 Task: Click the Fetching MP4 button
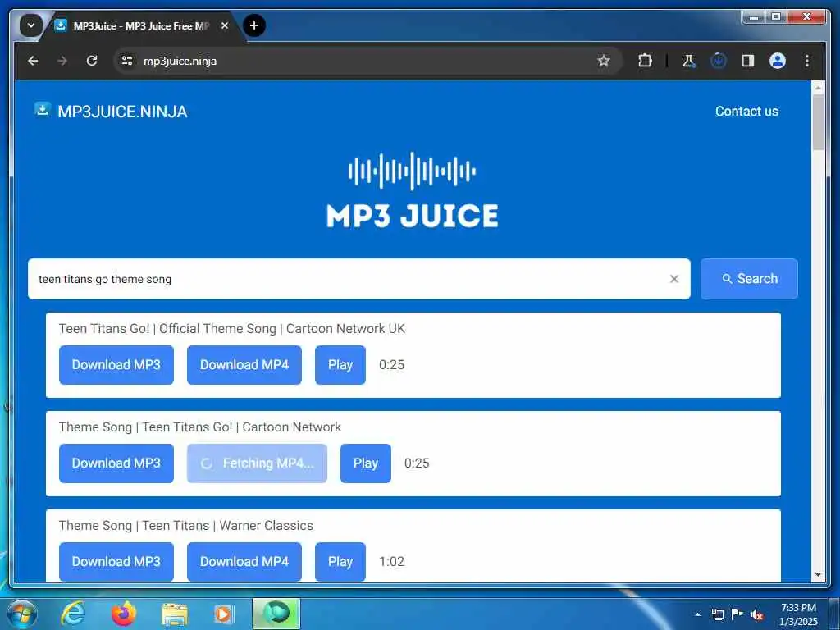coord(257,463)
